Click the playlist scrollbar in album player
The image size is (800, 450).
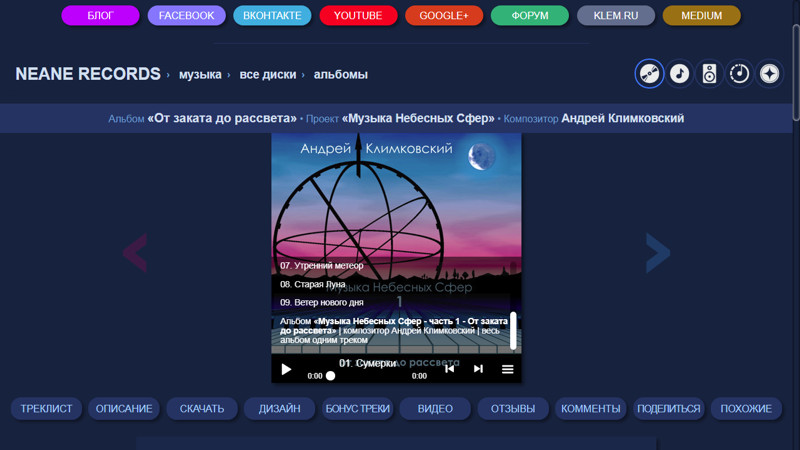pos(513,331)
